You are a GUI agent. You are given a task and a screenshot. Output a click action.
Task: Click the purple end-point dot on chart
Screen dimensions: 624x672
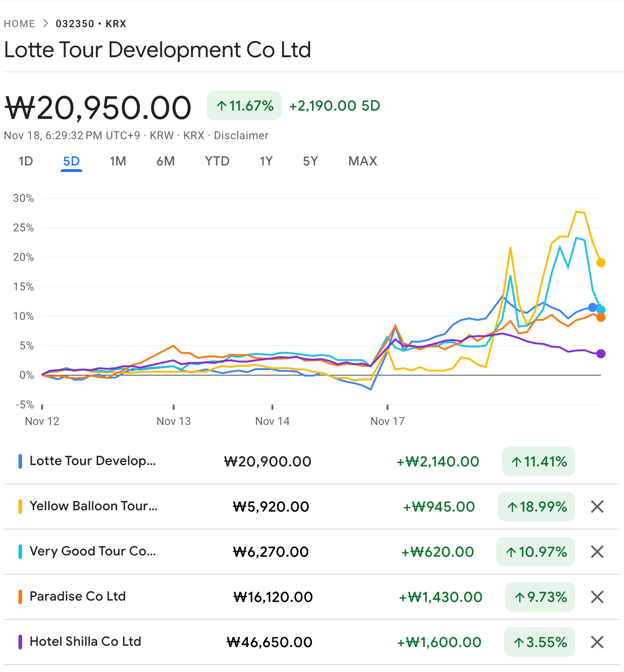[x=600, y=354]
